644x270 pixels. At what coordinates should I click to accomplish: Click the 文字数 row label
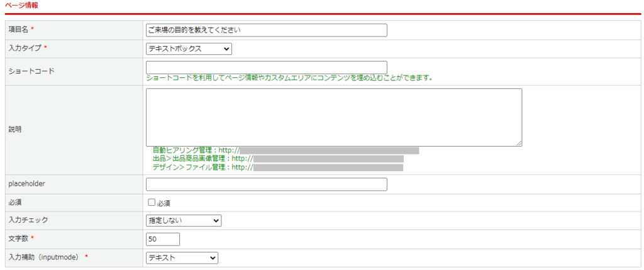[x=19, y=239]
